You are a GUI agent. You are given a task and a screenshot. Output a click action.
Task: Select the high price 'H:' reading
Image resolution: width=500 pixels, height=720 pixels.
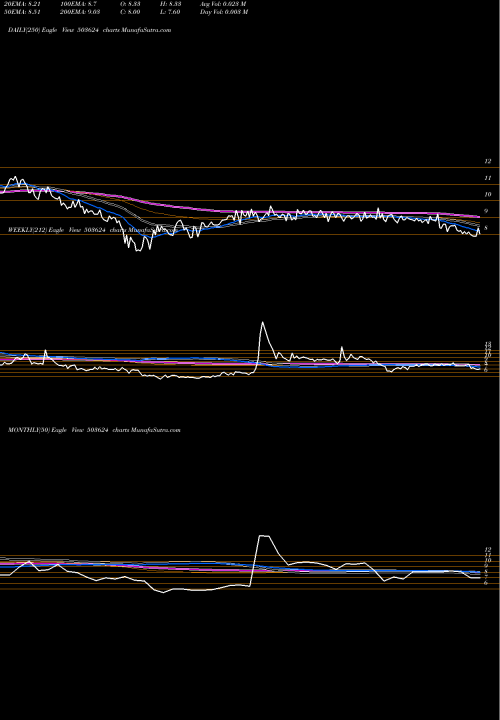[x=172, y=4]
